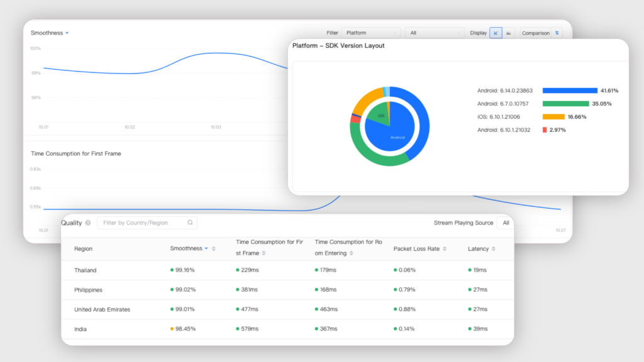Screen dimensions: 644x362
Task: Focus the Filter by Country/Region field
Action: coord(147,222)
